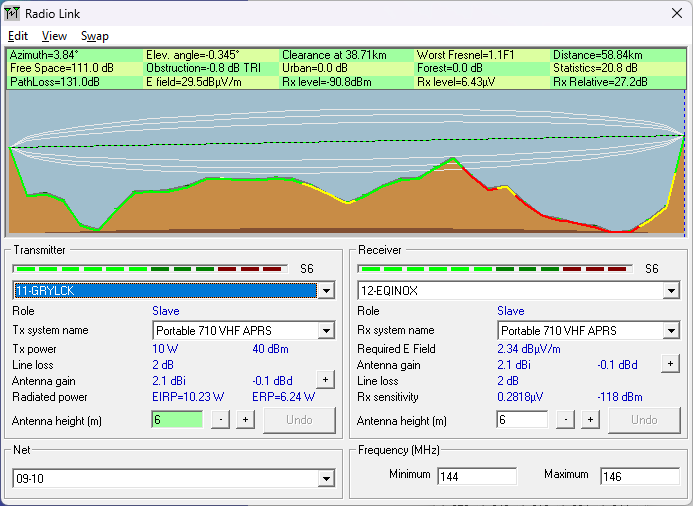The image size is (693, 506).
Task: Decrease receiver antenna height with minus button
Action: (x=566, y=420)
